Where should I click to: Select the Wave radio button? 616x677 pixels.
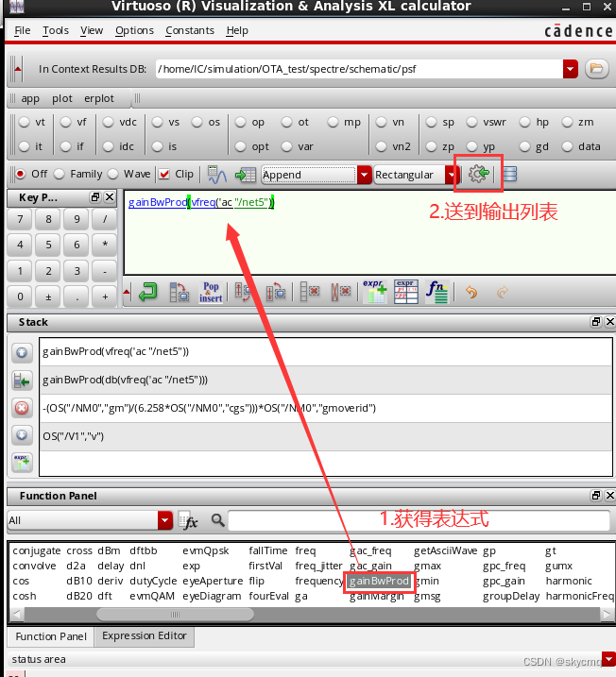(112, 174)
